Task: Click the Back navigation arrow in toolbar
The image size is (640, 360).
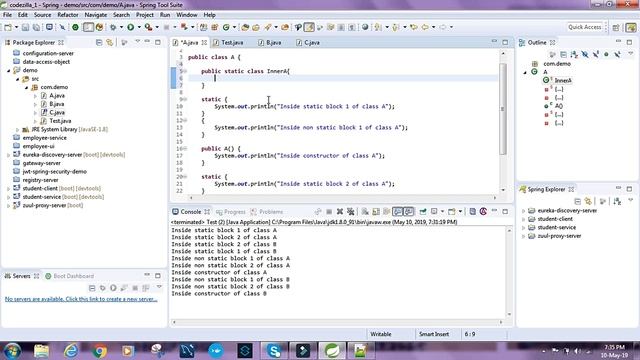Action: pyautogui.click(x=425, y=27)
